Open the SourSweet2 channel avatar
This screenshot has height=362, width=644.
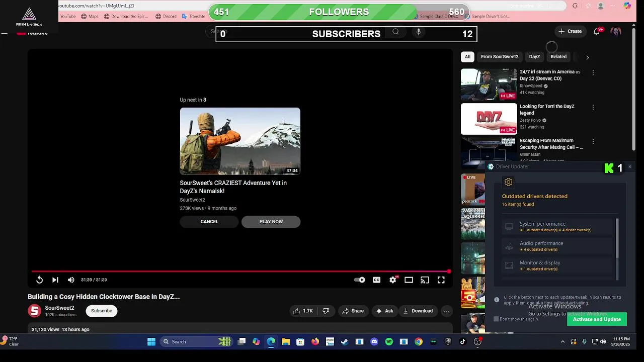tap(34, 311)
